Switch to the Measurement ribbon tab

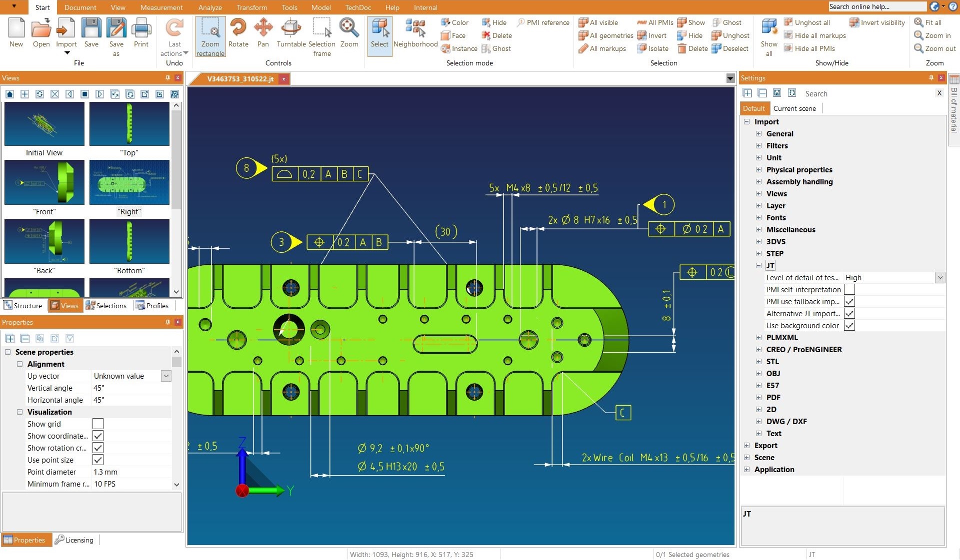(x=161, y=7)
